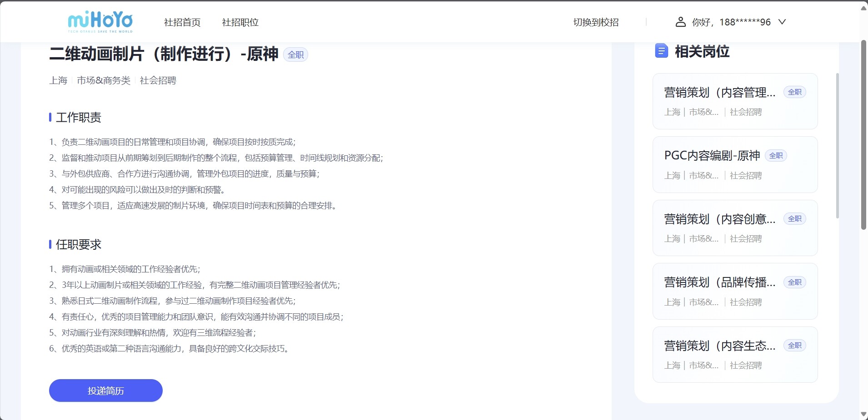Image resolution: width=868 pixels, height=420 pixels.
Task: Click the greeting text 你好，188******96
Action: click(731, 22)
